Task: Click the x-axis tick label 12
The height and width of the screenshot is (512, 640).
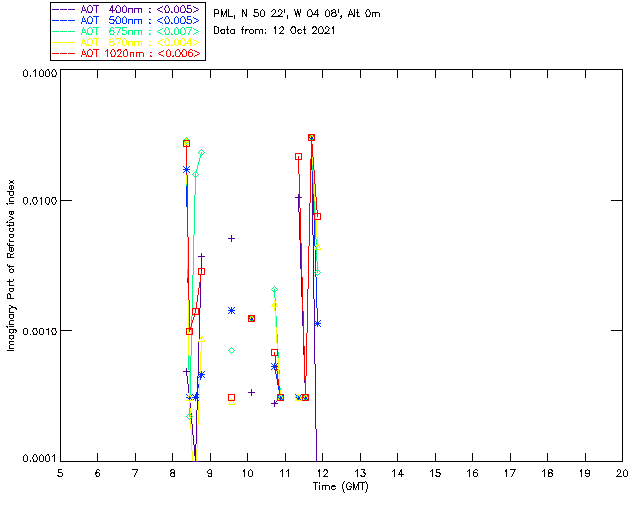Action: (322, 473)
